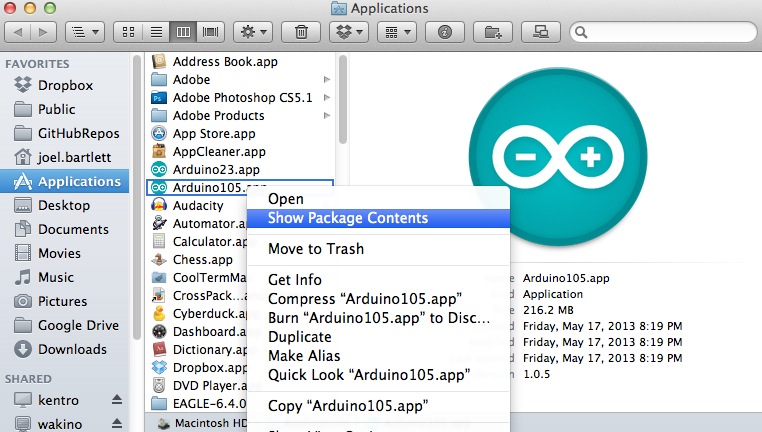
Task: Select Chess.app icon
Action: pos(159,259)
